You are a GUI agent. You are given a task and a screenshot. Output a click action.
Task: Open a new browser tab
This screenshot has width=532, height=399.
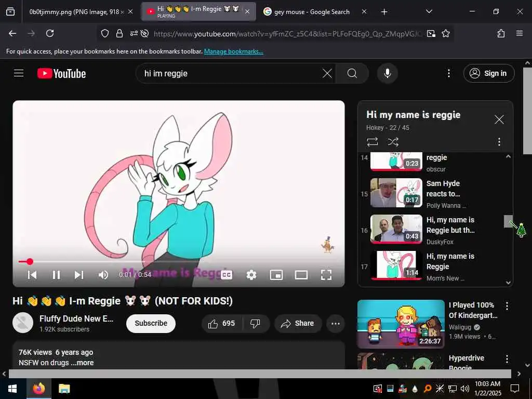pos(384,12)
